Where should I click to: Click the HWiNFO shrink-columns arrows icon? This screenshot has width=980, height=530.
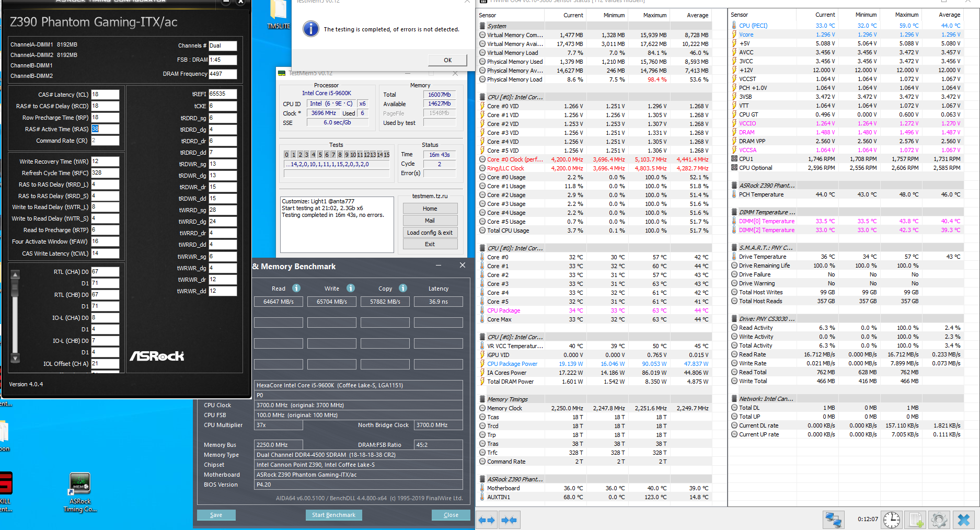click(509, 520)
